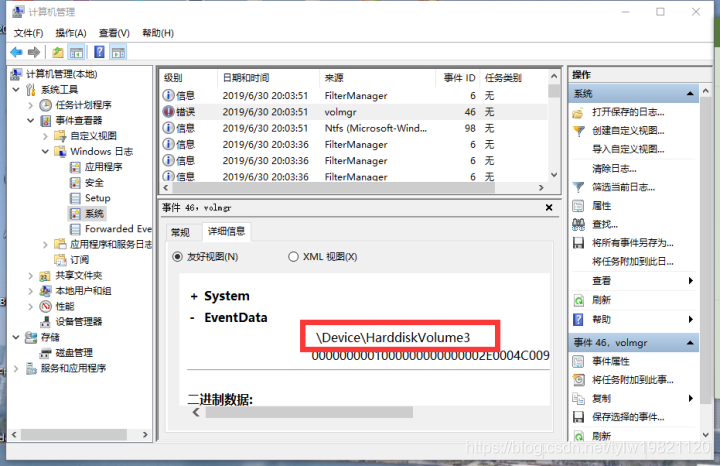The image size is (720, 466).
Task: Click the 属性 action
Action: [x=601, y=206]
